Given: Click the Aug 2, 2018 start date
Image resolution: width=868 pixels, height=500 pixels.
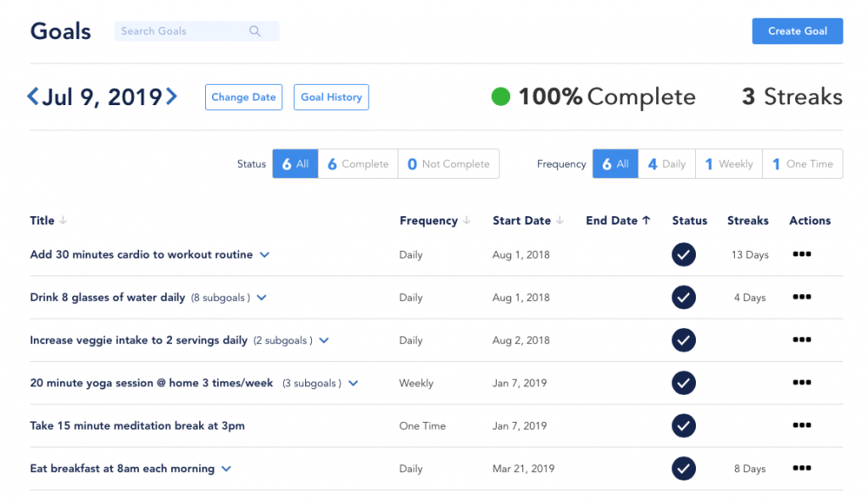Looking at the screenshot, I should coord(521,340).
